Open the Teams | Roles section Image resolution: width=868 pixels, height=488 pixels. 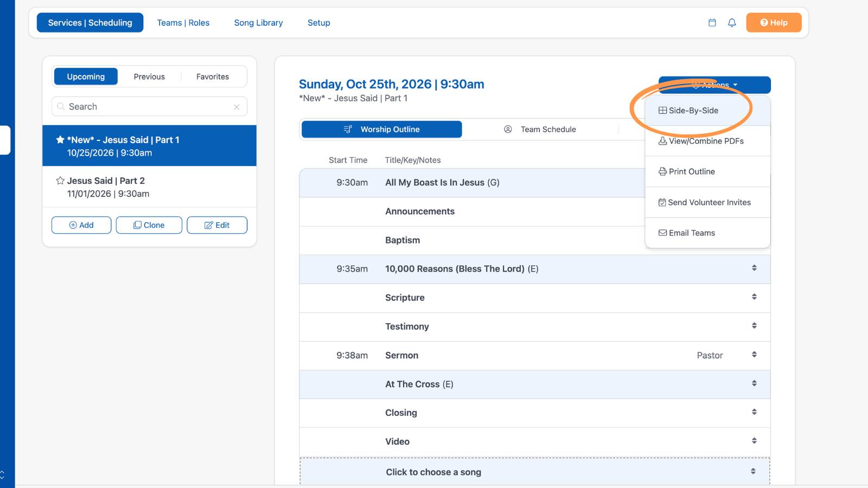pyautogui.click(x=183, y=23)
